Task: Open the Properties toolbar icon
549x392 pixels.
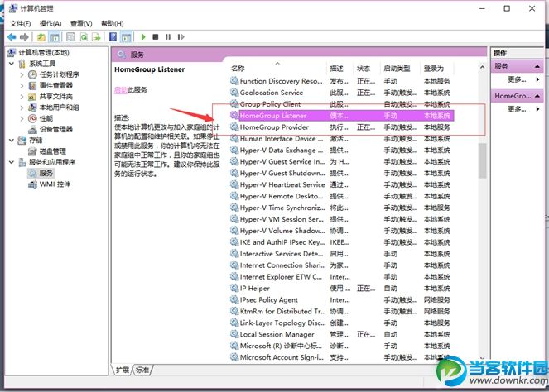Action: point(70,36)
